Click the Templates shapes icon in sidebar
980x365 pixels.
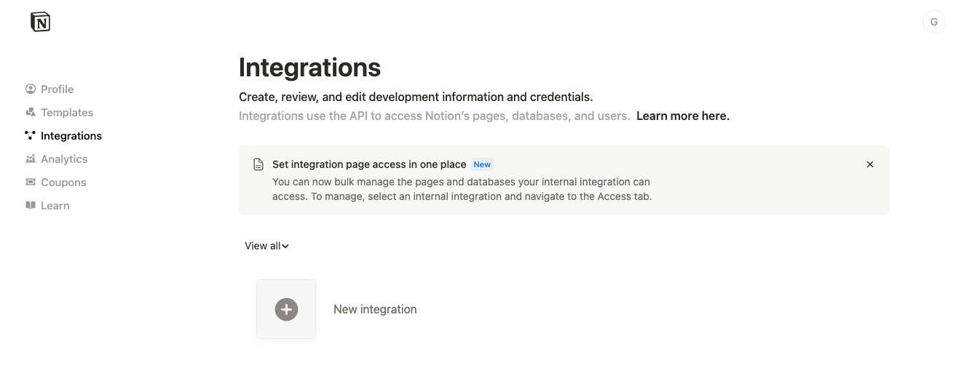(x=31, y=113)
